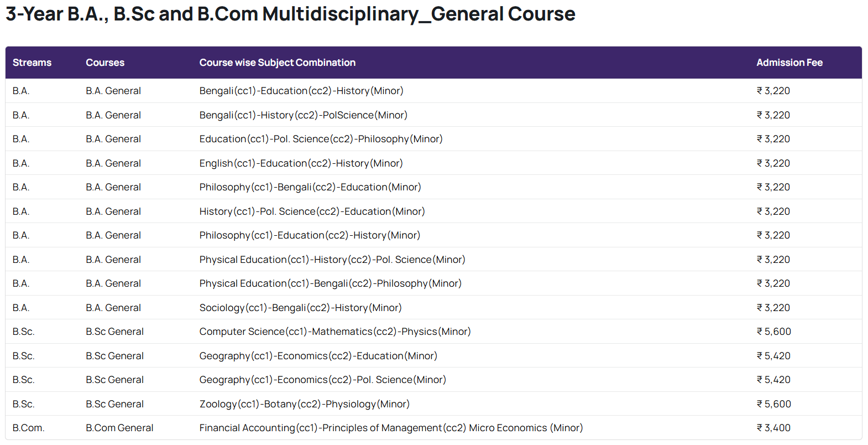The height and width of the screenshot is (445, 868).
Task: Click the Philosophy-Bengali-Education combination
Action: pos(310,187)
